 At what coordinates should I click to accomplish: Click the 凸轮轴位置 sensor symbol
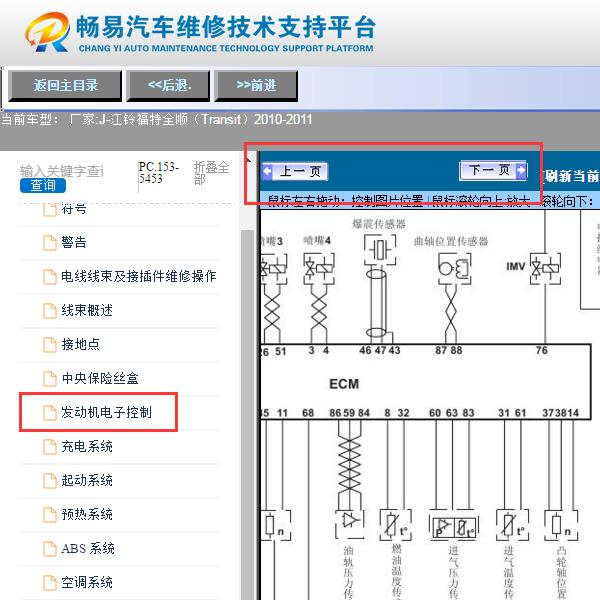coord(561,525)
